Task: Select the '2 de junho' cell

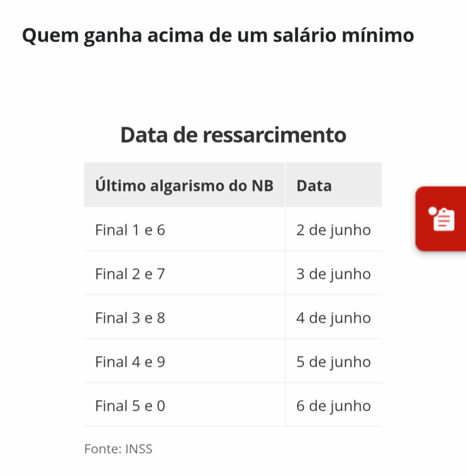Action: coord(333,230)
